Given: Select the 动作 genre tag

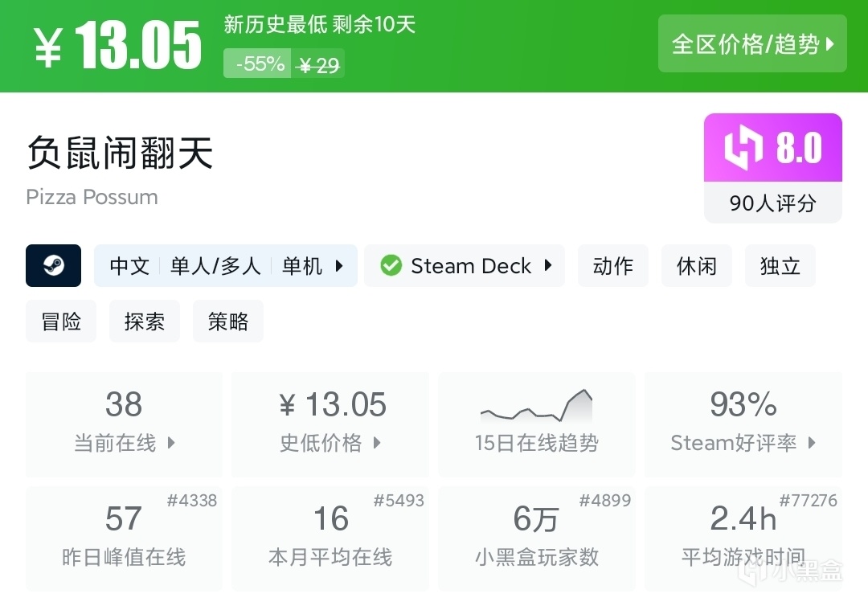Looking at the screenshot, I should point(613,266).
